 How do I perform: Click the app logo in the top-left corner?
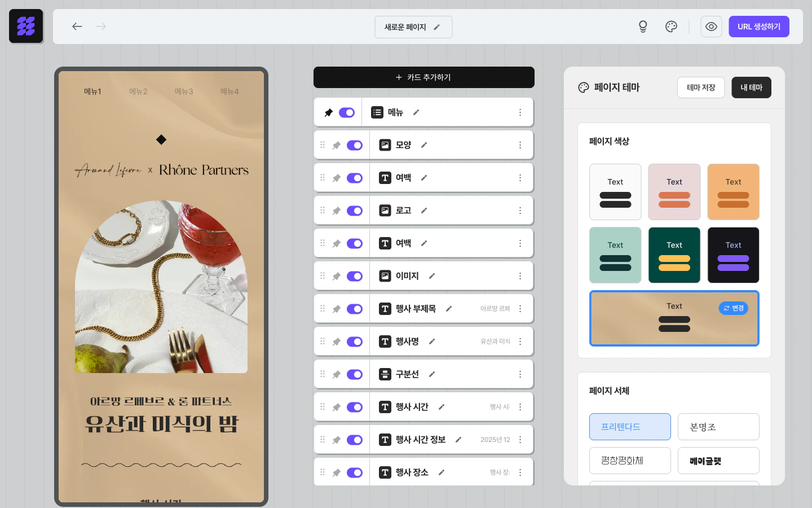(x=26, y=26)
